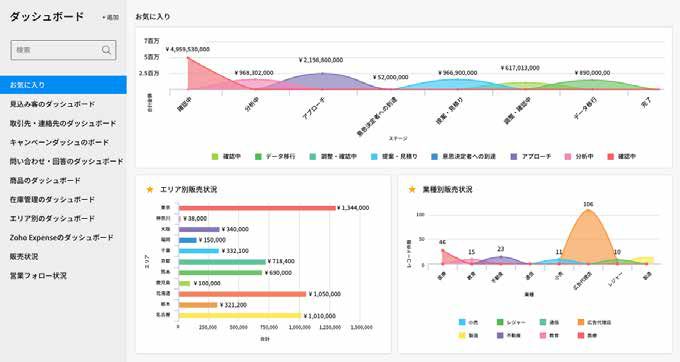Image resolution: width=680 pixels, height=362 pixels.
Task: Open 営業フォロー状況 in the sidebar
Action: pos(38,276)
